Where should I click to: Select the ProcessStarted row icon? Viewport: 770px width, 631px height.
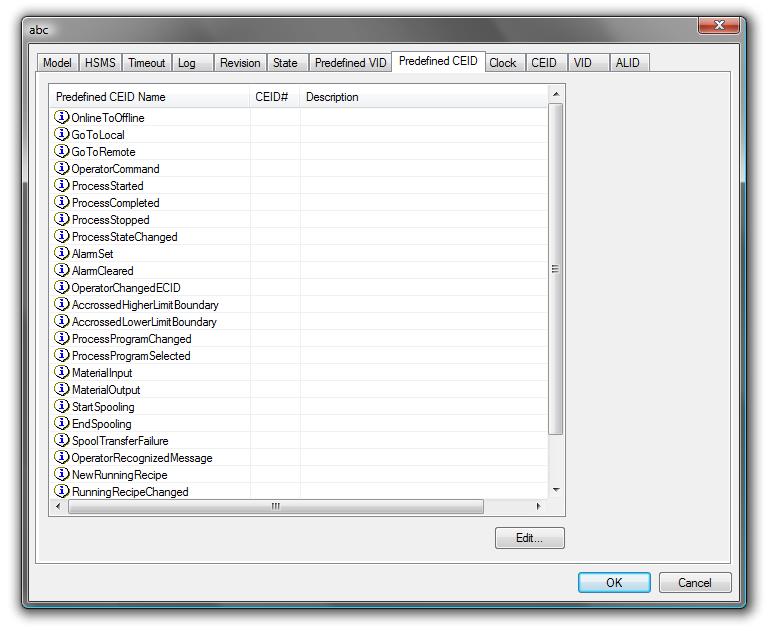tap(62, 186)
